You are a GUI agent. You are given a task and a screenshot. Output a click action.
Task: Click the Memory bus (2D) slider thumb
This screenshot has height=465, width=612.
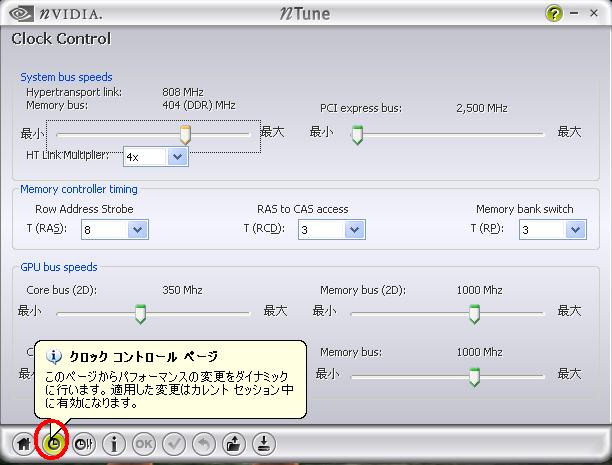[x=474, y=314]
